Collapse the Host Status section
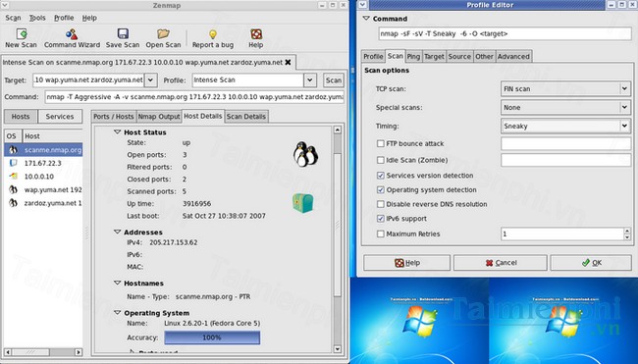This screenshot has width=638, height=364. pos(117,132)
